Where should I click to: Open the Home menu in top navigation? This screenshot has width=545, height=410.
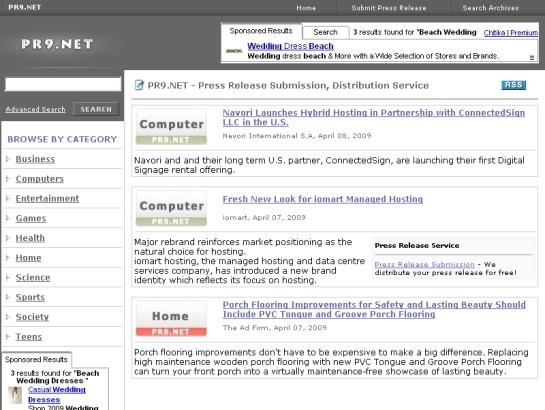tap(306, 8)
